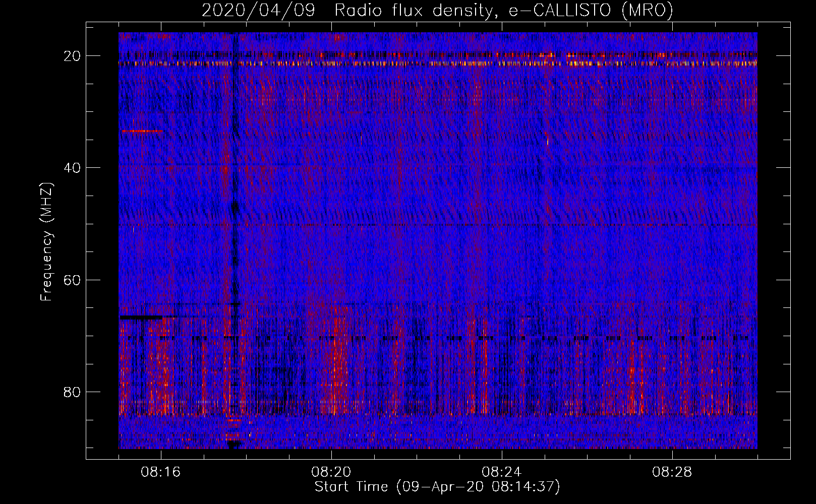Click the 80 frequency tick label
The height and width of the screenshot is (504, 816).
pos(73,392)
